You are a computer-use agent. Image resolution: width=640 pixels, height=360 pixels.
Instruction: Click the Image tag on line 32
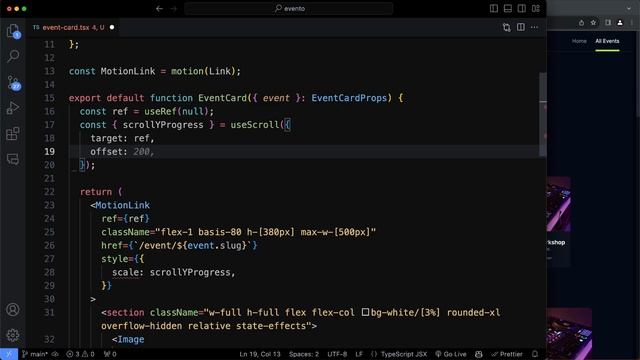(131, 339)
